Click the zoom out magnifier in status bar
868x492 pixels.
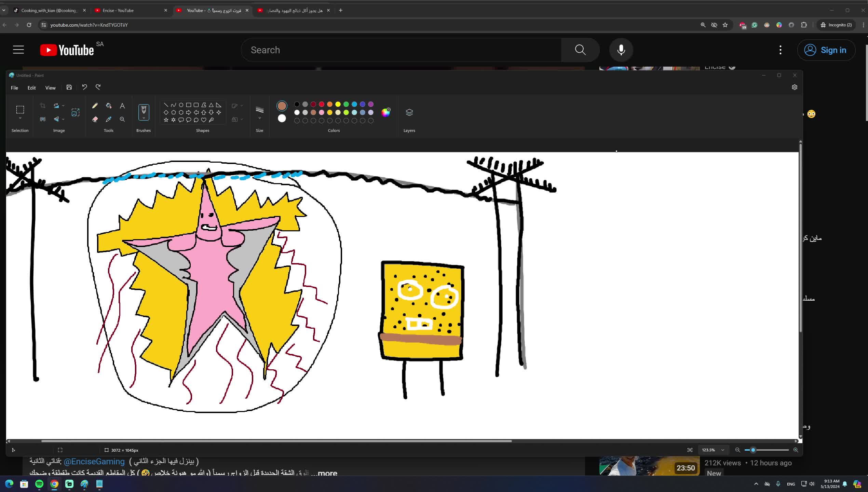(x=737, y=450)
